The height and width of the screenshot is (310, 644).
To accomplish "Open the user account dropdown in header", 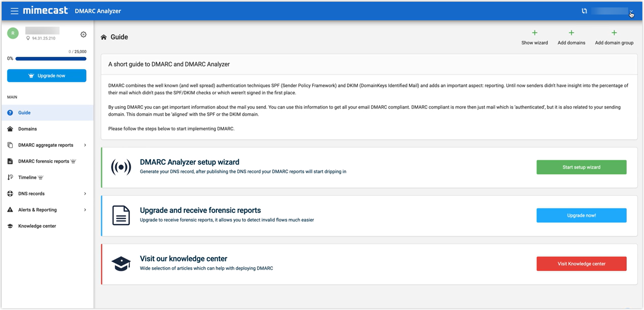I will pos(631,11).
